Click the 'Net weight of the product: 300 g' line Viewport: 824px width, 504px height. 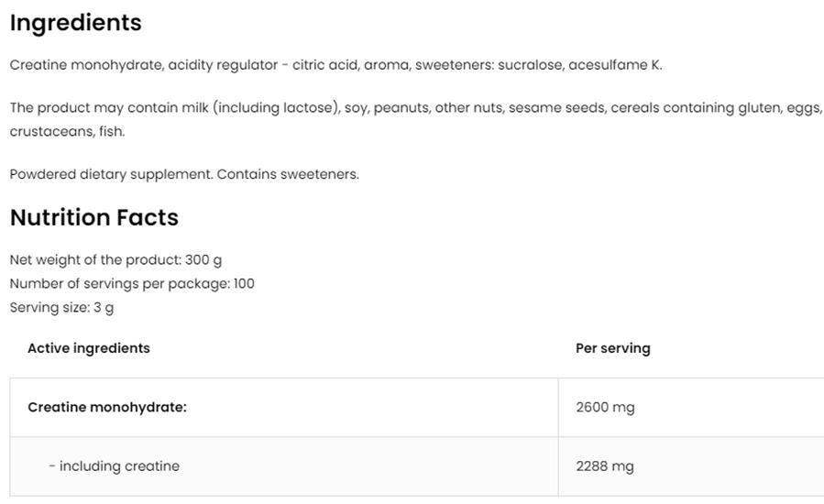tap(115, 260)
